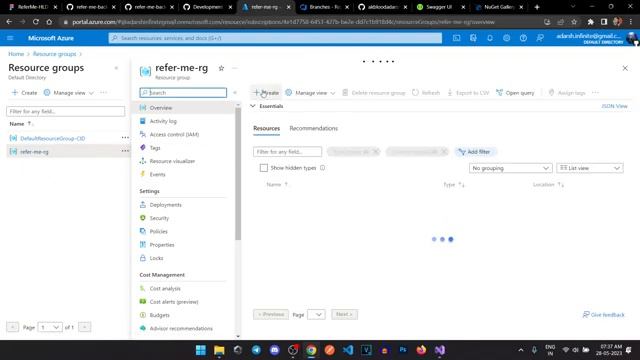Open Visual Studio Code from taskbar
This screenshot has width=640, height=360.
[x=348, y=350]
